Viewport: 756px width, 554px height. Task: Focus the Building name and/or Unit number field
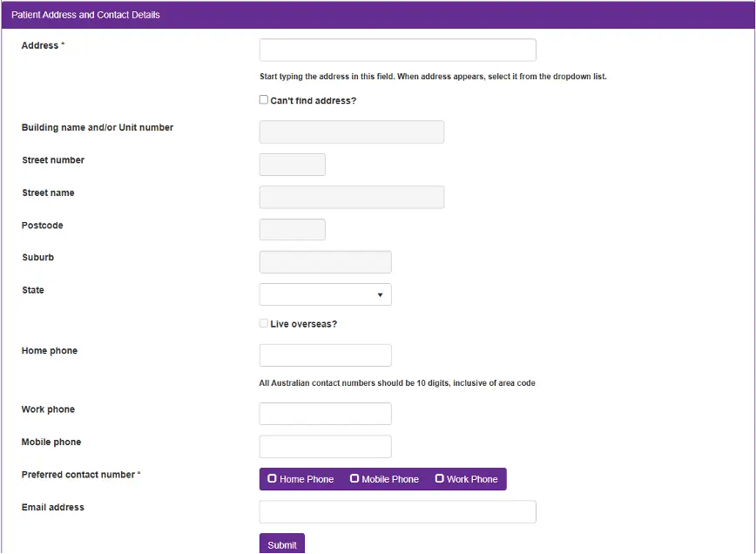point(351,132)
